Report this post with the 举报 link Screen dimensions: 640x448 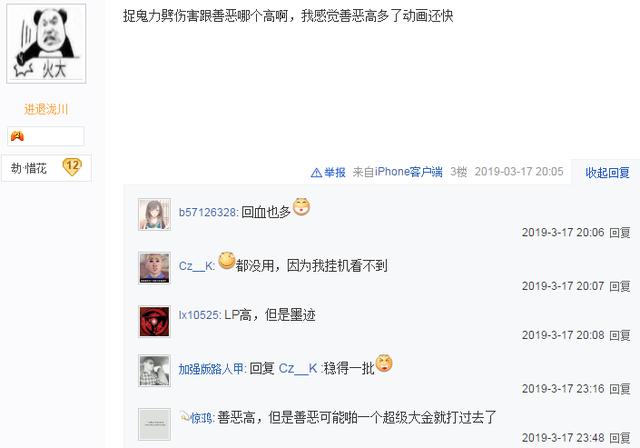tap(335, 172)
